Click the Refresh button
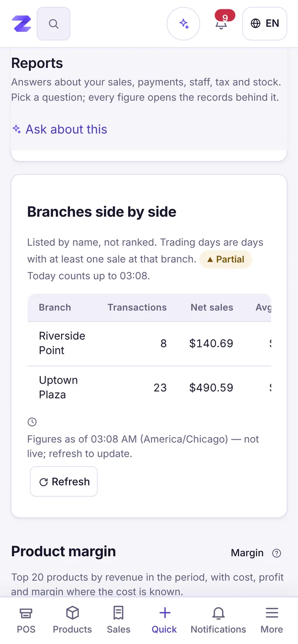Image resolution: width=298 pixels, height=644 pixels. click(x=64, y=482)
